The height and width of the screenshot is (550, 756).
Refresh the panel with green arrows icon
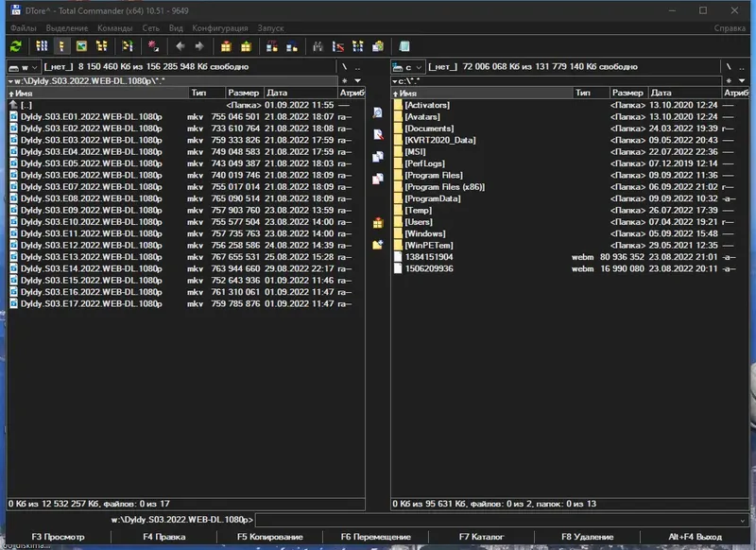[16, 46]
